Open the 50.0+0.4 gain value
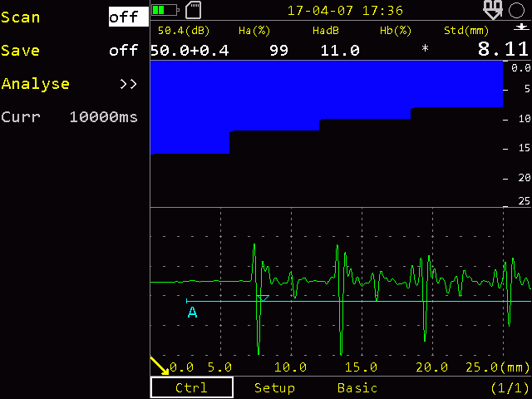Image resolution: width=532 pixels, height=399 pixels. coord(190,51)
